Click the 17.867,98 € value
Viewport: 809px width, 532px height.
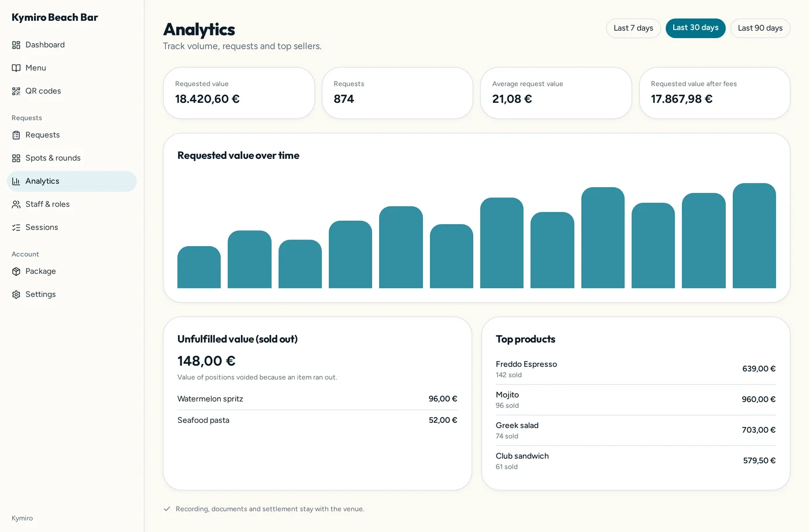pyautogui.click(x=682, y=99)
